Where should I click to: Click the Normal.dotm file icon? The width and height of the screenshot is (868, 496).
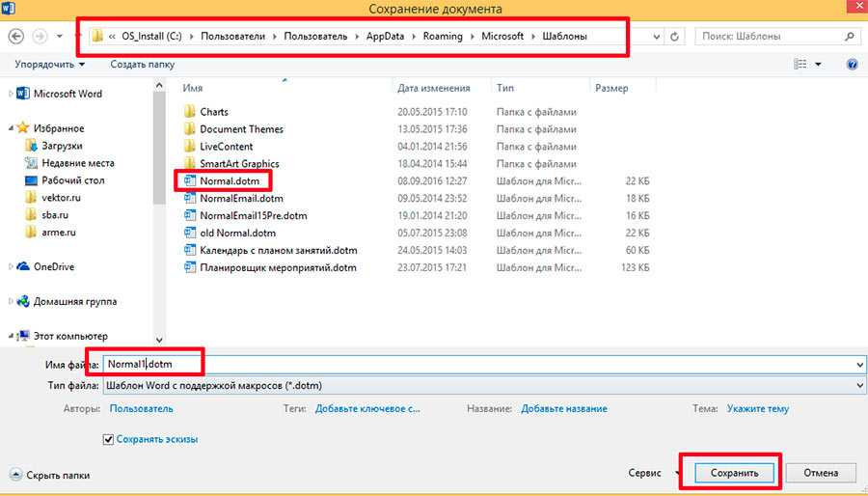click(190, 180)
